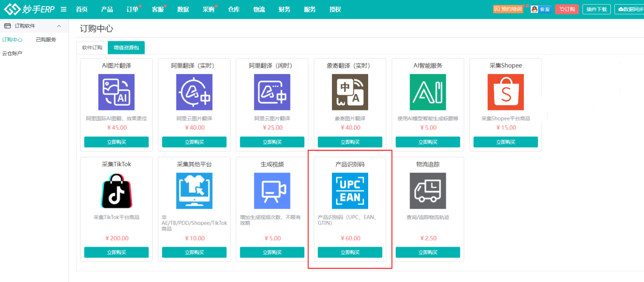This screenshot has height=282, width=644.
Task: Click the 预约培训 button
Action: pos(508,9)
